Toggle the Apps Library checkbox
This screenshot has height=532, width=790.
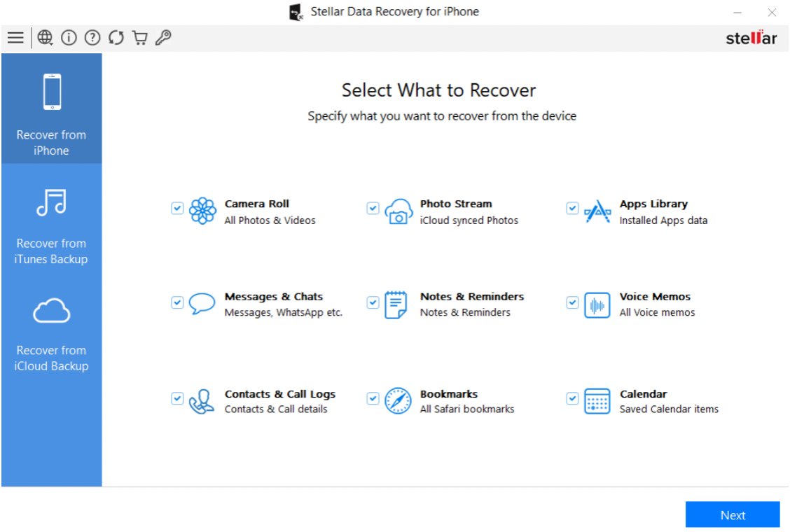(x=572, y=208)
